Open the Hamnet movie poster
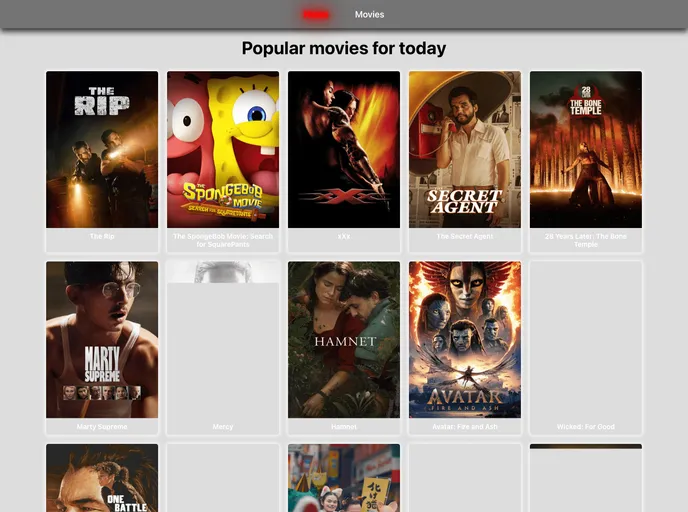 344,340
